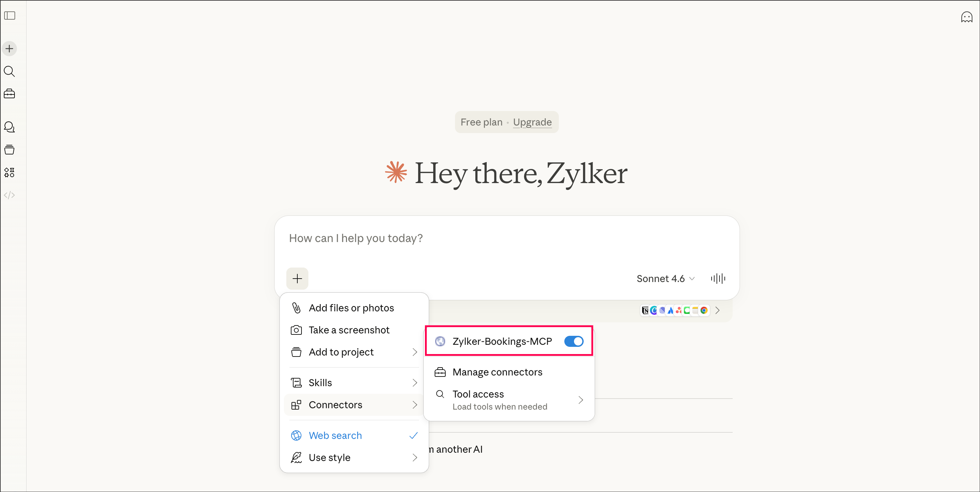Screen dimensions: 980x492
Task: Select Add files or photos
Action: (351, 308)
